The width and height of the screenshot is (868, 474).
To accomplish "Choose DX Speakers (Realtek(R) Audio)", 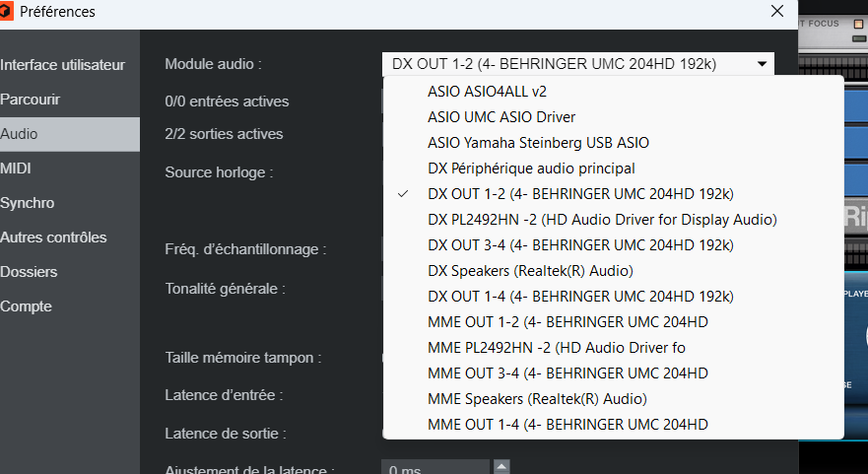I will click(614, 271).
